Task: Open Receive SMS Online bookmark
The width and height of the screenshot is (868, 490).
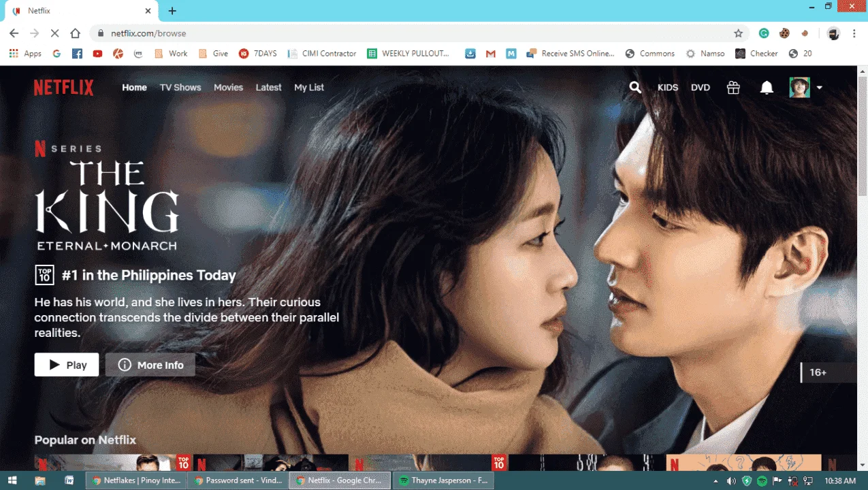Action: point(570,54)
